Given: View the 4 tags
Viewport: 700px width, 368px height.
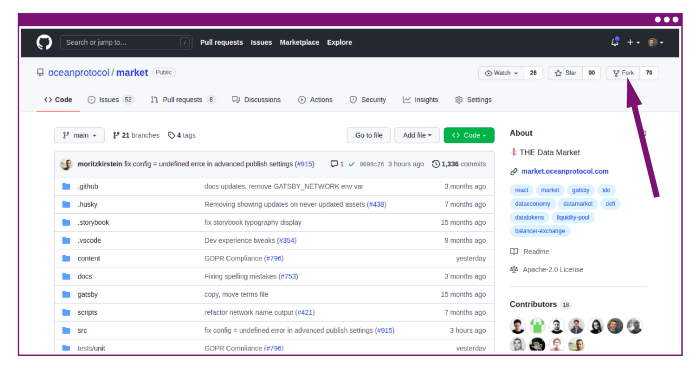Looking at the screenshot, I should [182, 135].
